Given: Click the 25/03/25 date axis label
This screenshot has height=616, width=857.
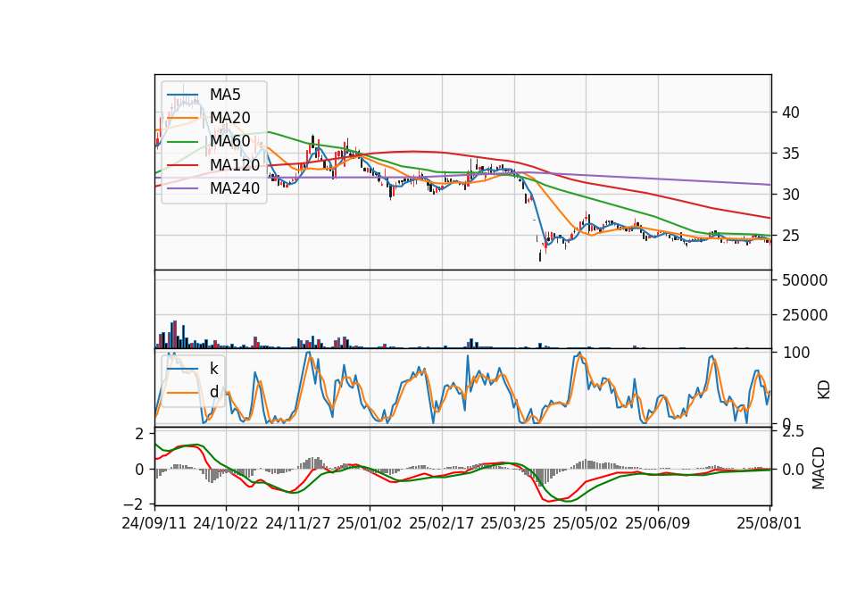Looking at the screenshot, I should (513, 524).
